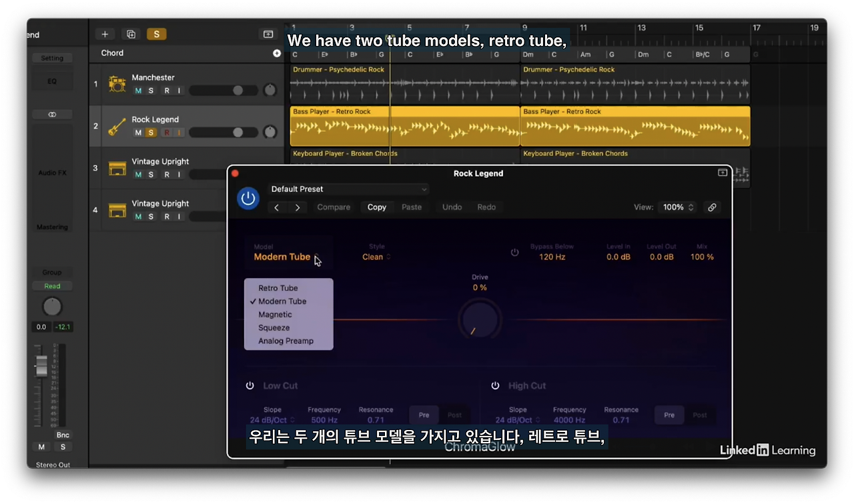
Task: Click the EQ slot in channel strip
Action: (52, 82)
